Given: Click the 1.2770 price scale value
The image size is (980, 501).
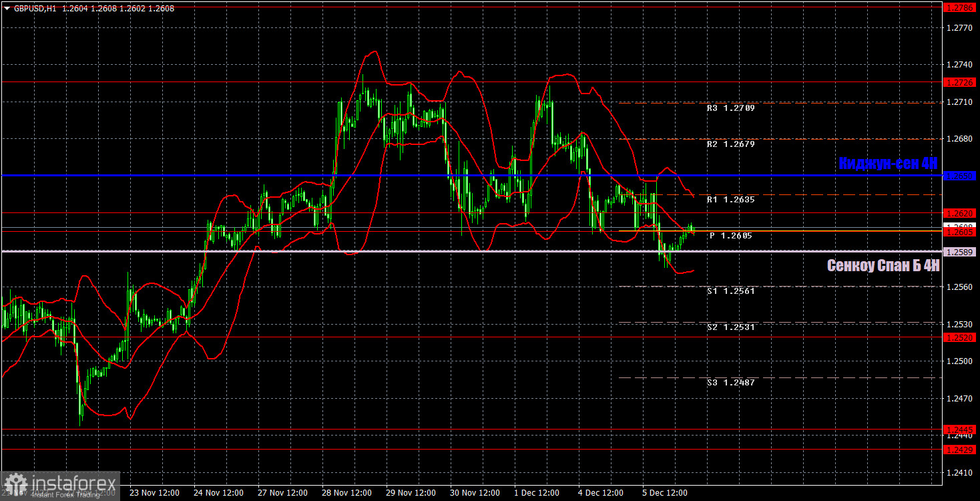Looking at the screenshot, I should (960, 28).
